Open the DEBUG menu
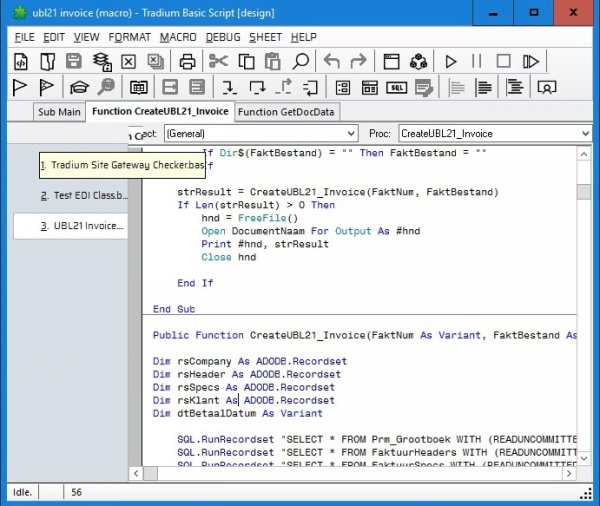This screenshot has height=506, width=600. [x=223, y=37]
